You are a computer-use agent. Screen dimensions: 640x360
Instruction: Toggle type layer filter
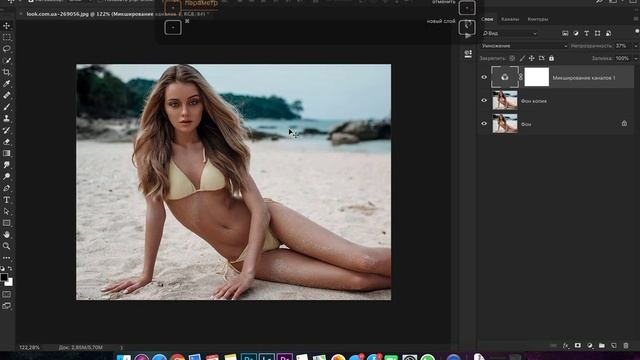coord(587,33)
